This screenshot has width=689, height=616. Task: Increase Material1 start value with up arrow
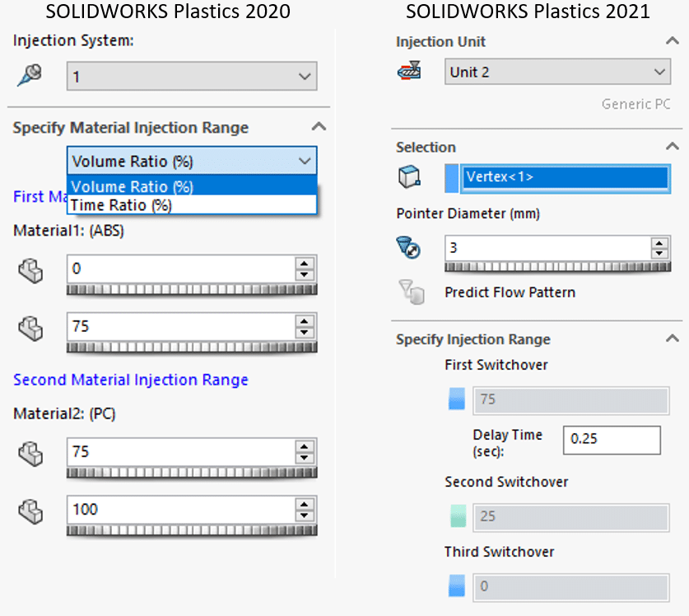click(x=304, y=264)
